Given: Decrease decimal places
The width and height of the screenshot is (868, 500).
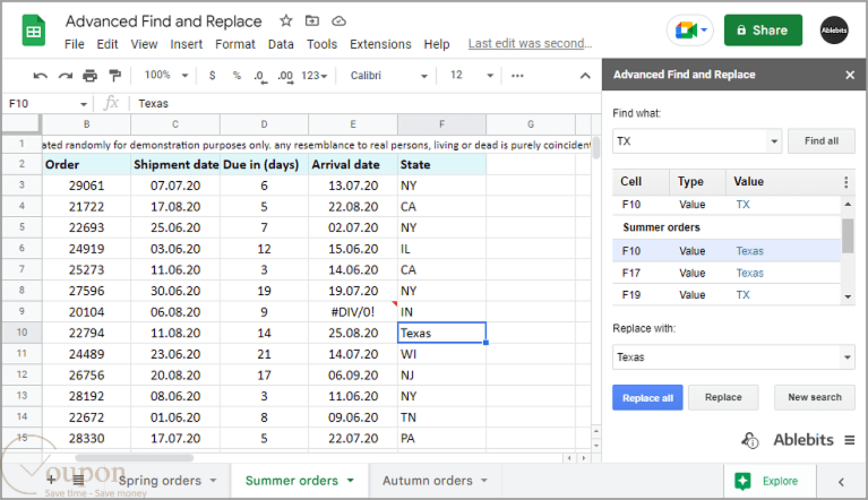Looking at the screenshot, I should pos(260,76).
